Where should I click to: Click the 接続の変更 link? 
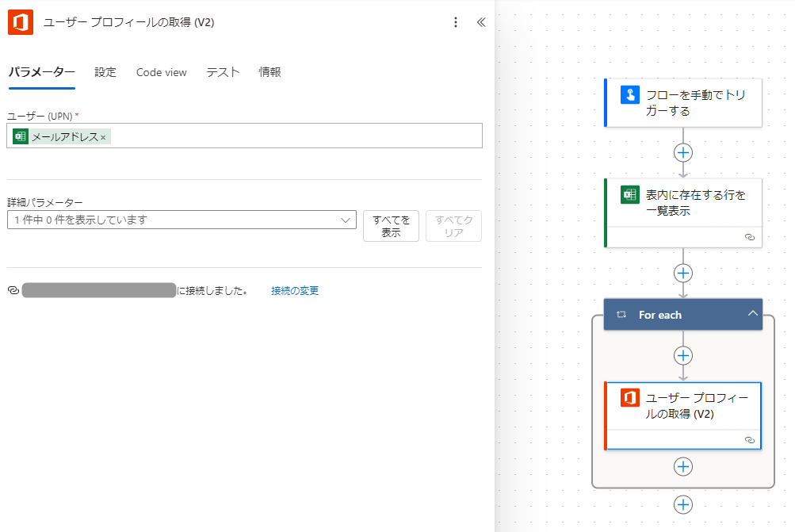295,291
